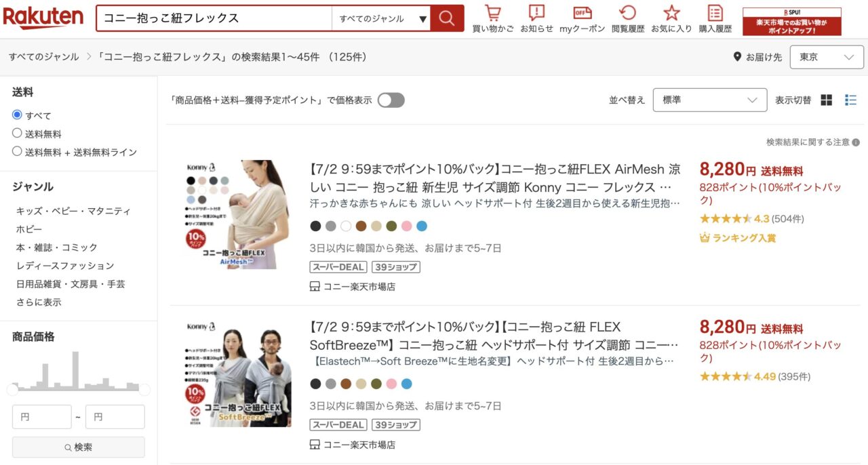Select the 日用品雑貨・文房具・手芸 genre
Viewport: 868px width, 465px height.
point(71,284)
